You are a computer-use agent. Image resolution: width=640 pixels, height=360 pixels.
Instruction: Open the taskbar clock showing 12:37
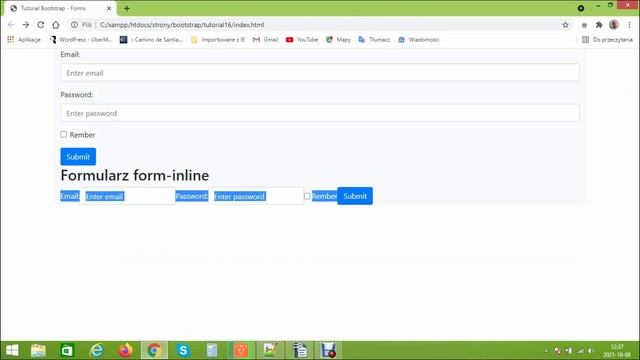(617, 351)
